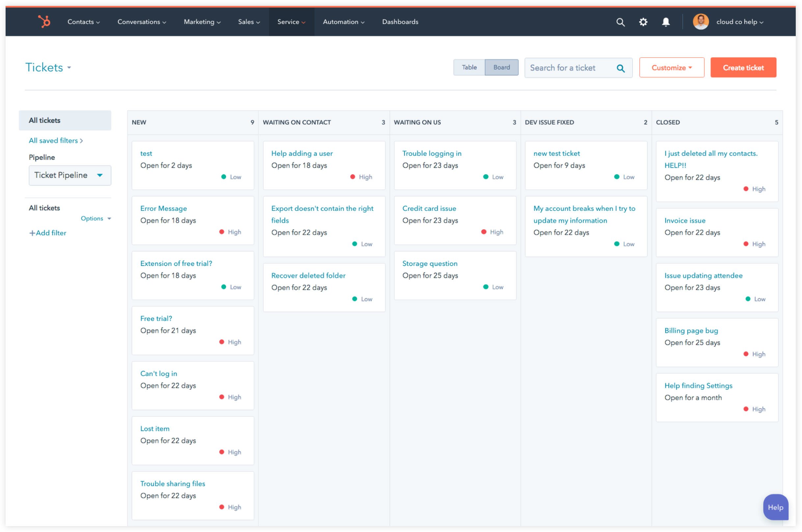The height and width of the screenshot is (532, 802).
Task: Open the Dashboards menu item
Action: click(x=400, y=22)
